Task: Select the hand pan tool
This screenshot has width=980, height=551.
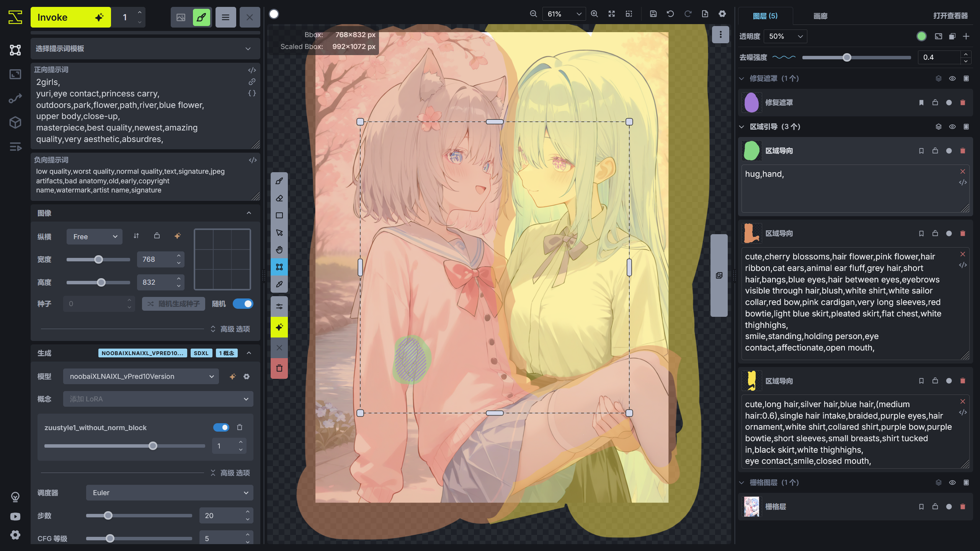Action: coord(279,249)
